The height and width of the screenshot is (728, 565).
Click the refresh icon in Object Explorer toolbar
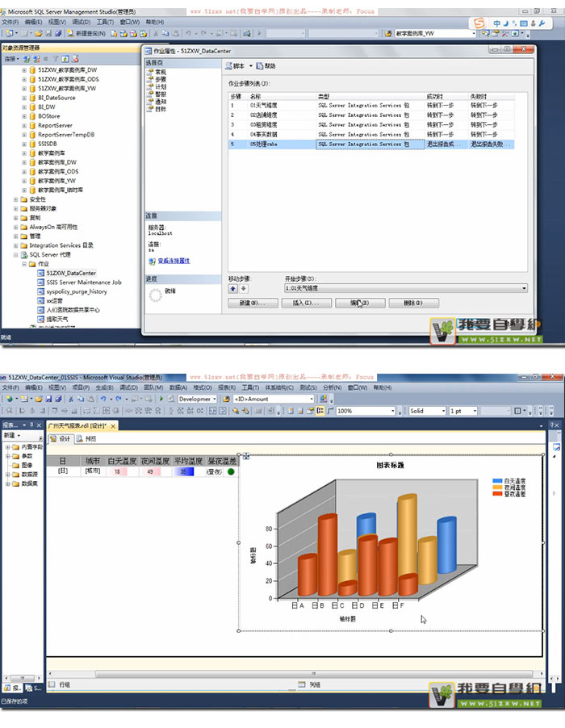pos(65,59)
